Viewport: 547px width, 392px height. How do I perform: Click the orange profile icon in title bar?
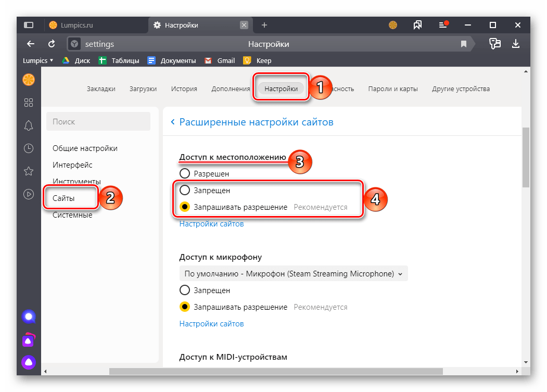393,25
